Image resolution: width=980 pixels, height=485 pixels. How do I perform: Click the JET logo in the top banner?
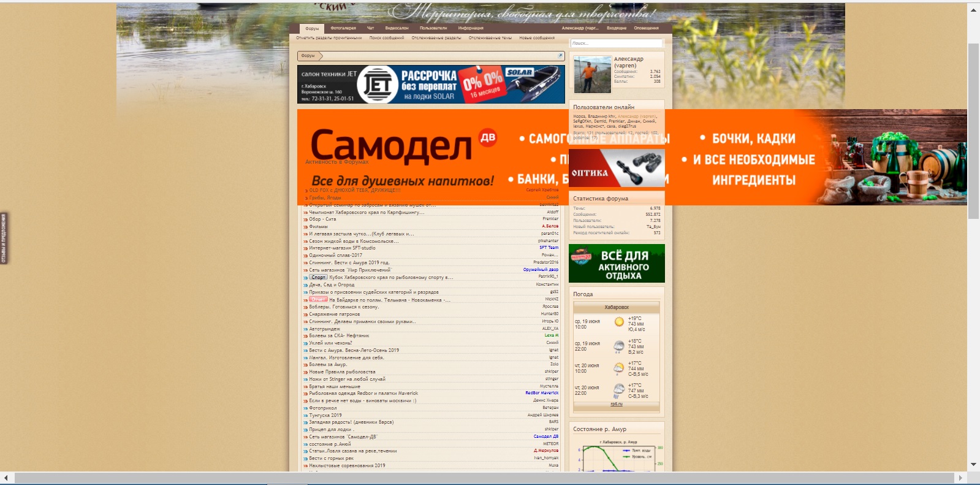[378, 85]
